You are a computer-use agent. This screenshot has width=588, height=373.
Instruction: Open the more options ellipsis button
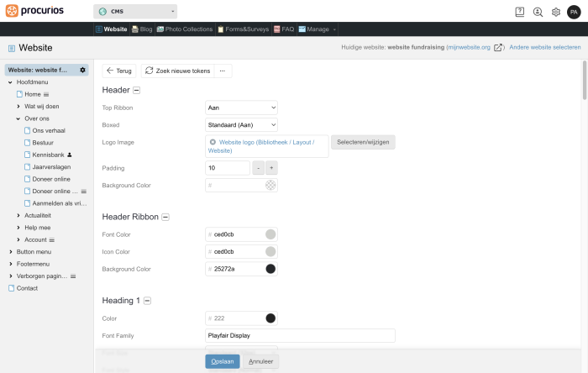coord(223,71)
